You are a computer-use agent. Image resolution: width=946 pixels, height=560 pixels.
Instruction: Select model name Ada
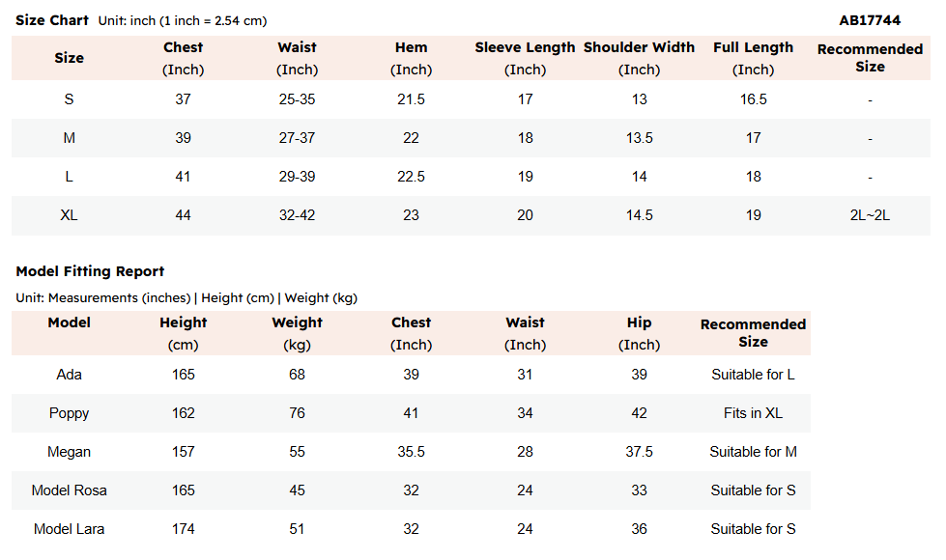coord(69,375)
